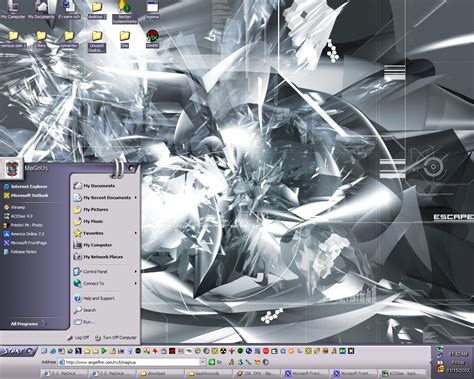
Task: Open the Run... dialog
Action: click(85, 322)
